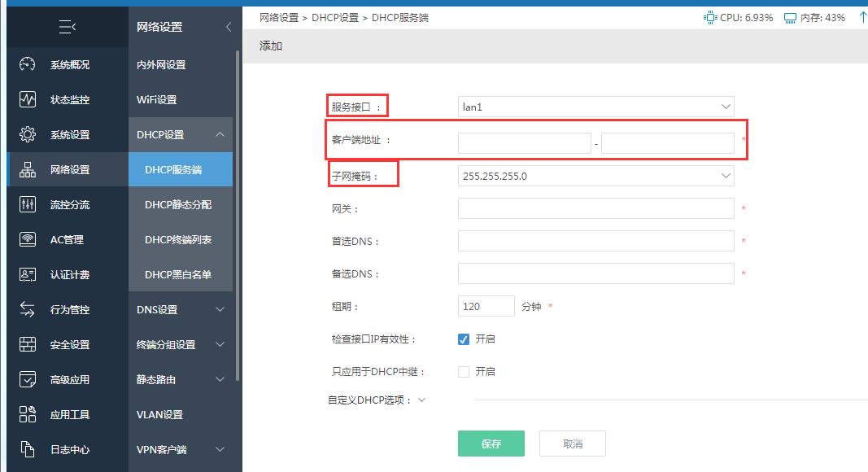
Task: Click the 保存 save button
Action: (491, 443)
